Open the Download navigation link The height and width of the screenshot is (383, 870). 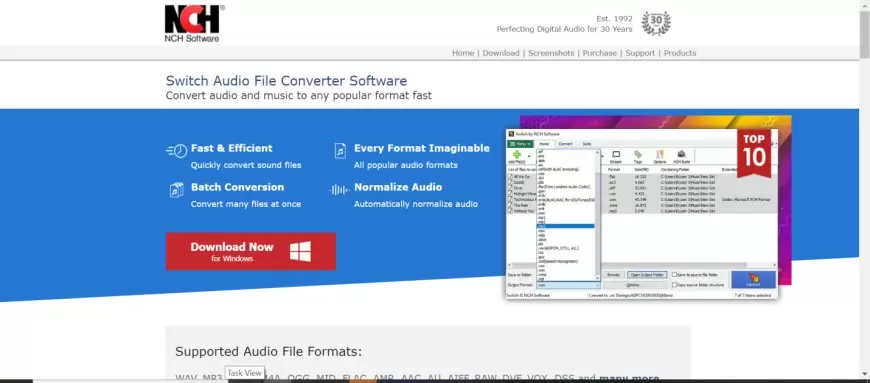[x=501, y=53]
